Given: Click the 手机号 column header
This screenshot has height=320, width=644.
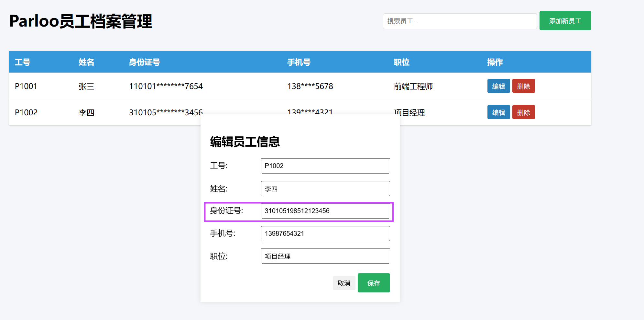Looking at the screenshot, I should 299,62.
